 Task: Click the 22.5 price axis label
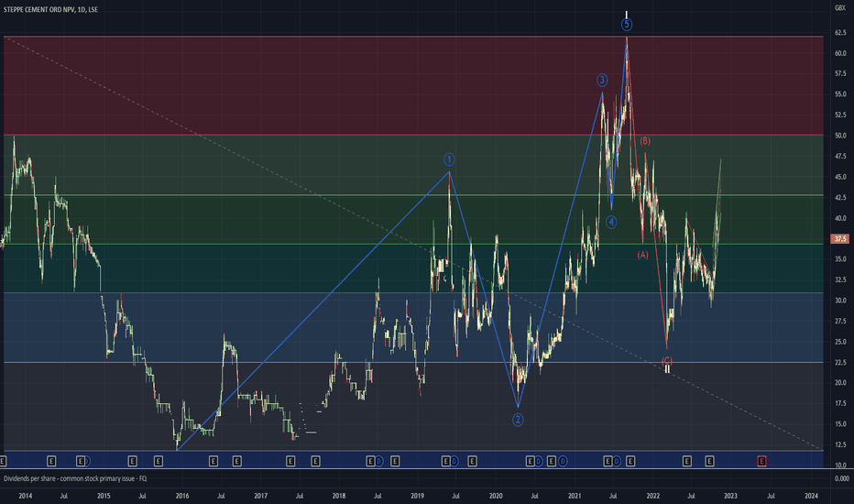click(x=840, y=362)
